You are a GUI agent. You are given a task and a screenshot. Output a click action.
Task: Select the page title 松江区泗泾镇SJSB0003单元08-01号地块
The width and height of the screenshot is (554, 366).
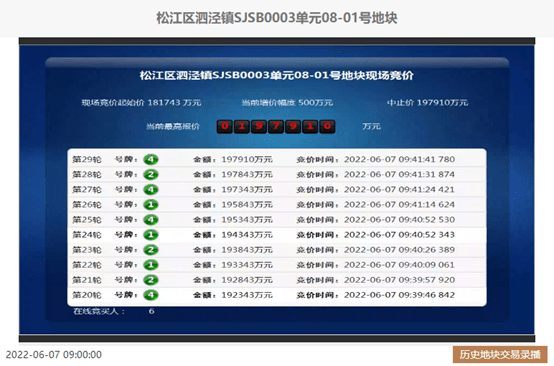tap(277, 18)
